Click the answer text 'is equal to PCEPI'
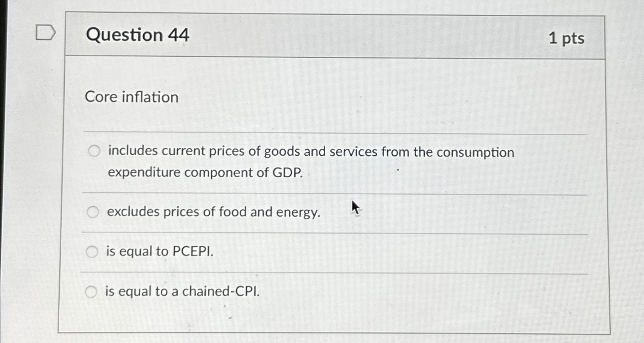Screen dimensions: 644x343 click(159, 252)
